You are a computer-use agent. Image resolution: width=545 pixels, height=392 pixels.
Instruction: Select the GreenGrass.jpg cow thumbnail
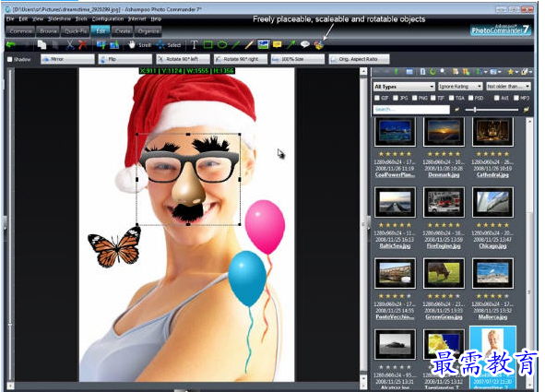point(444,273)
